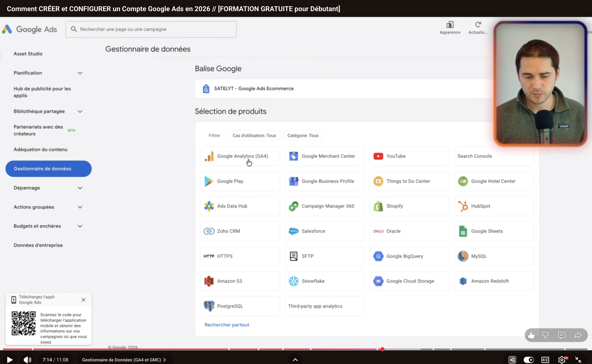Open the Zoho CRM card
This screenshot has height=364, width=592.
[x=240, y=231]
